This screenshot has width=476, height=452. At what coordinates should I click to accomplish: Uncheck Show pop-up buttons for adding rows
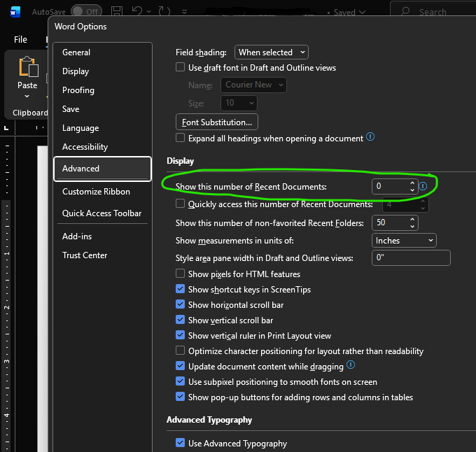pyautogui.click(x=180, y=397)
